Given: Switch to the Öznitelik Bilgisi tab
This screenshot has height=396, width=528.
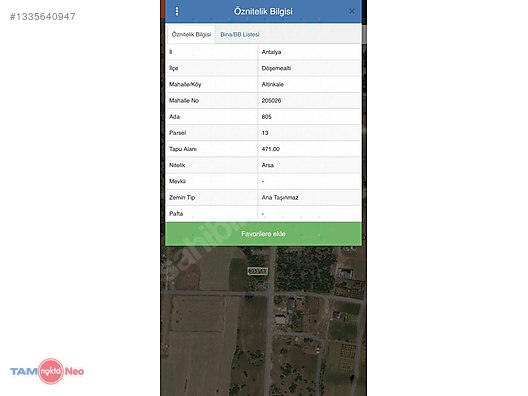Looking at the screenshot, I should pyautogui.click(x=191, y=34).
